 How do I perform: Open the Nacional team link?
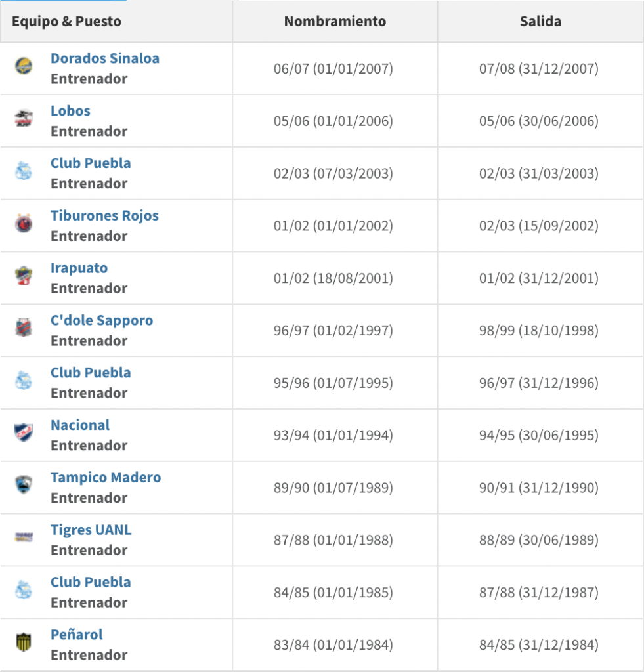[x=80, y=425]
